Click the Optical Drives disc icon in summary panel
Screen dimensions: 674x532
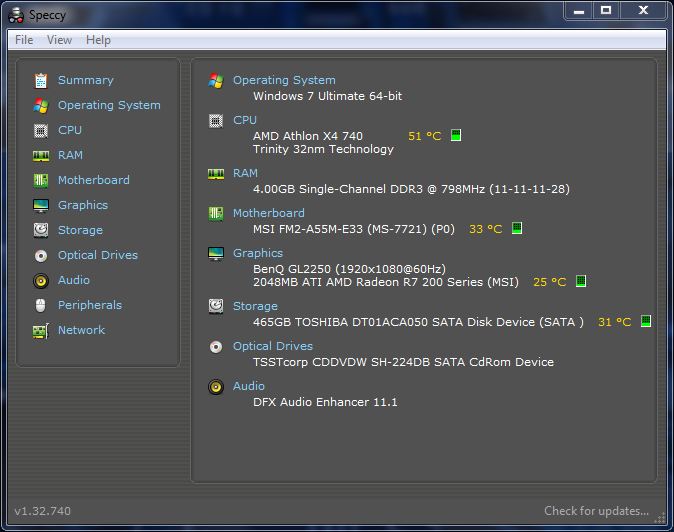click(216, 347)
